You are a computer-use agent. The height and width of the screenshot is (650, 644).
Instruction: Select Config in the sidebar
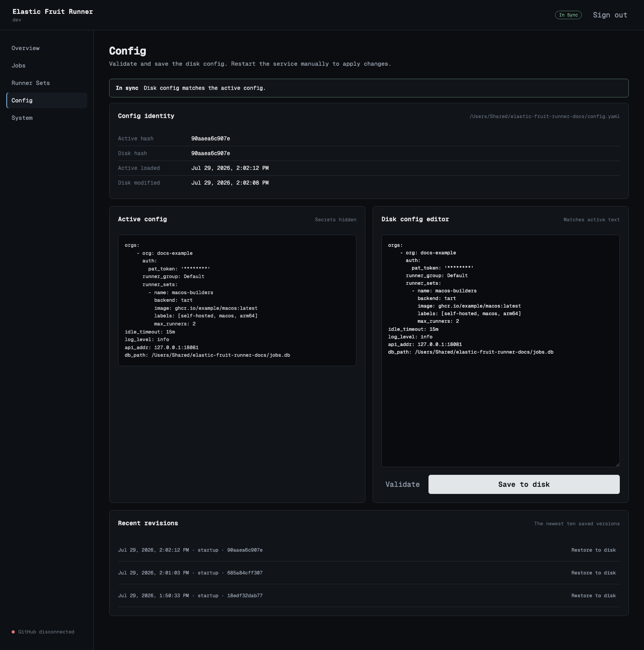47,101
